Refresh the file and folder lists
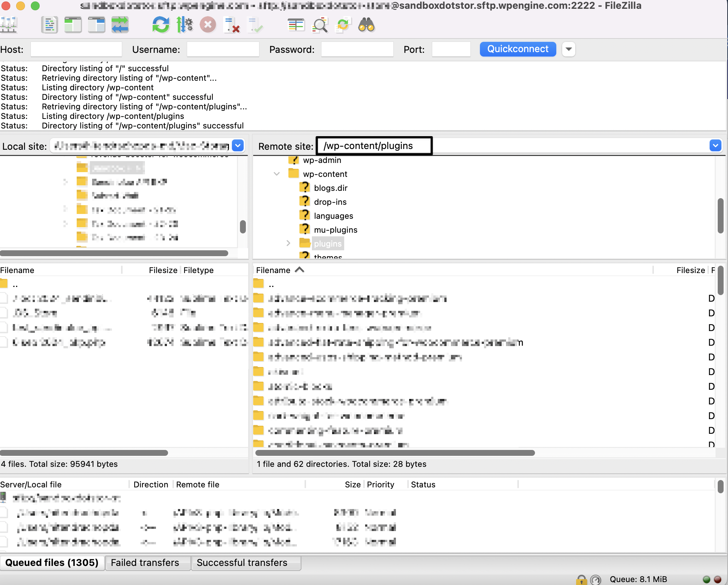Screen dimensions: 728x585 [161, 25]
